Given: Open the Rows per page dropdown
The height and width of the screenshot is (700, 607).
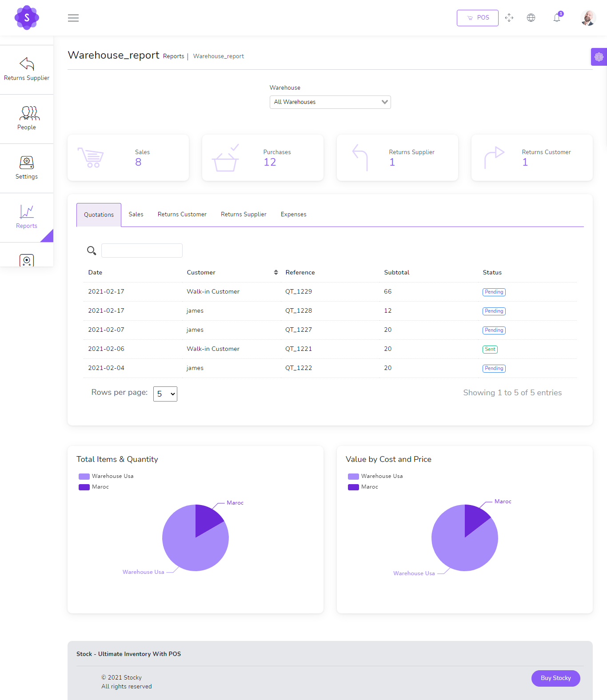Looking at the screenshot, I should pos(165,394).
